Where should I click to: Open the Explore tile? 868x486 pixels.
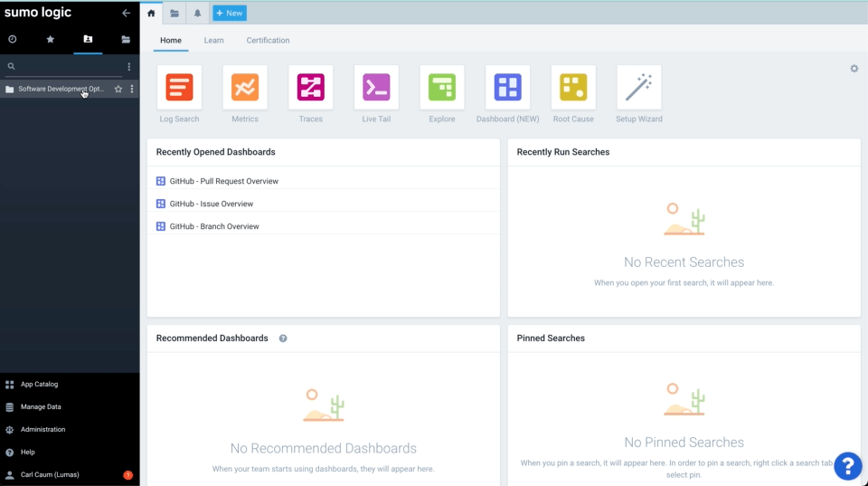pyautogui.click(x=442, y=88)
